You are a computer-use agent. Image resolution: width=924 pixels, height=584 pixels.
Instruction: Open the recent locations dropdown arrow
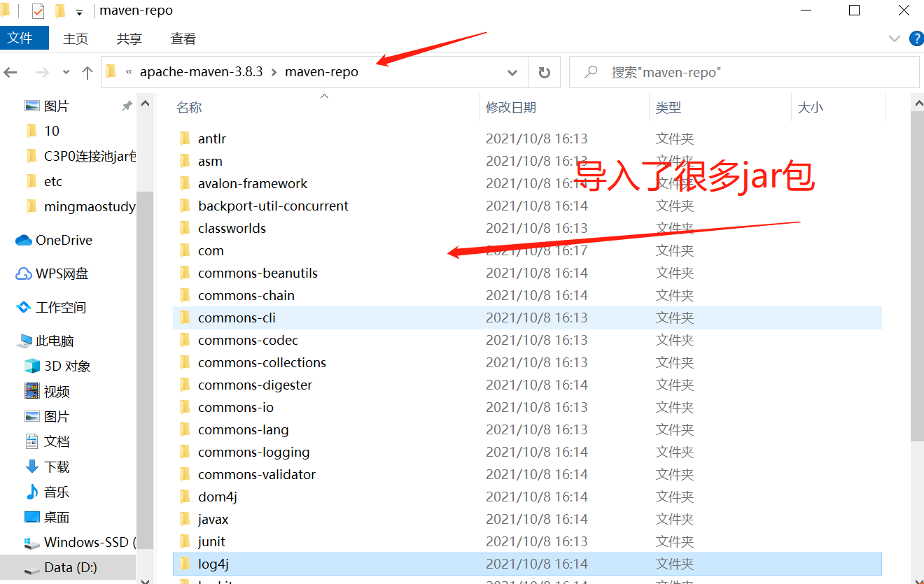coord(66,72)
